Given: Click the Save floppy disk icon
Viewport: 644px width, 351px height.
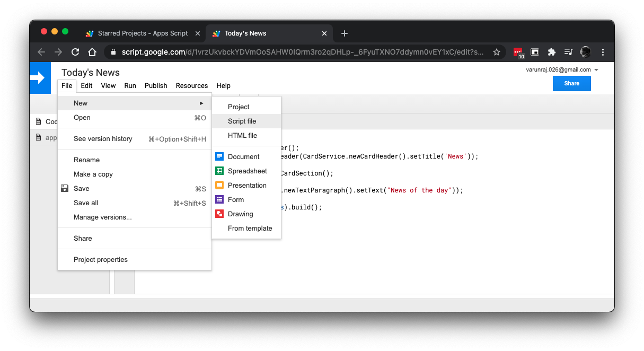Looking at the screenshot, I should (x=65, y=188).
